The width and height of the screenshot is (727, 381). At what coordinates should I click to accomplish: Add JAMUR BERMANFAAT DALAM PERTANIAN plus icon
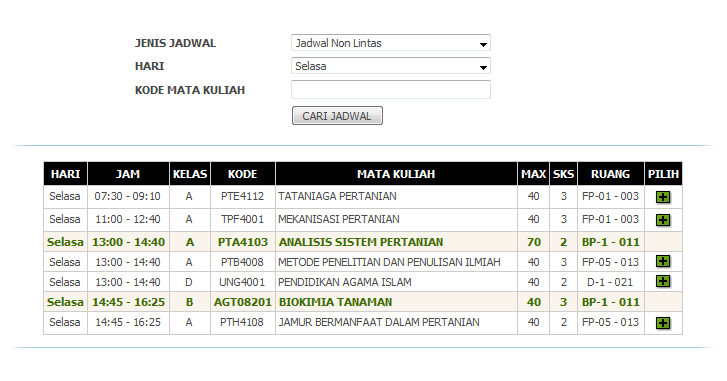pyautogui.click(x=663, y=323)
